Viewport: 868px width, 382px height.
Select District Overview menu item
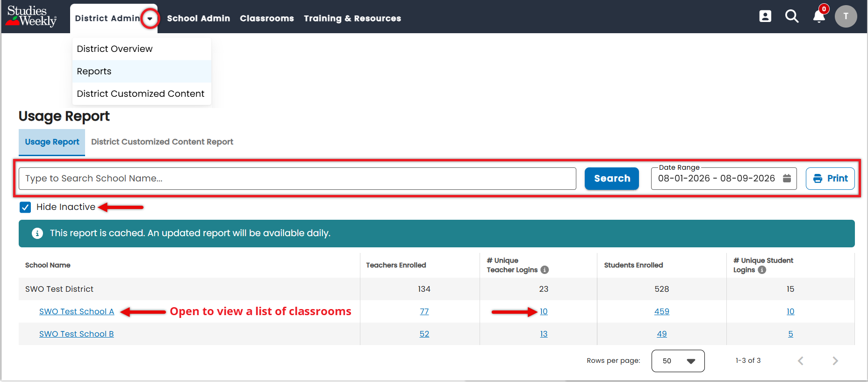tap(142, 49)
